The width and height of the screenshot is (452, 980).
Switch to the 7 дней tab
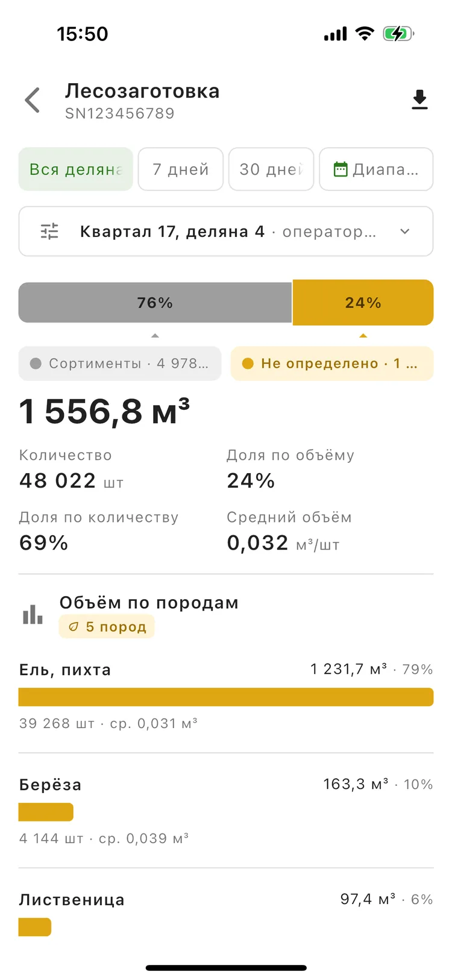click(181, 169)
